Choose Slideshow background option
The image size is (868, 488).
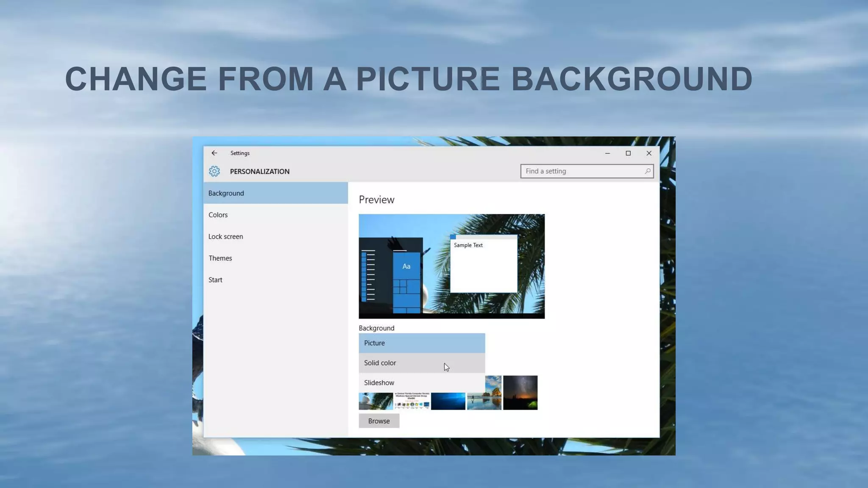pos(421,383)
